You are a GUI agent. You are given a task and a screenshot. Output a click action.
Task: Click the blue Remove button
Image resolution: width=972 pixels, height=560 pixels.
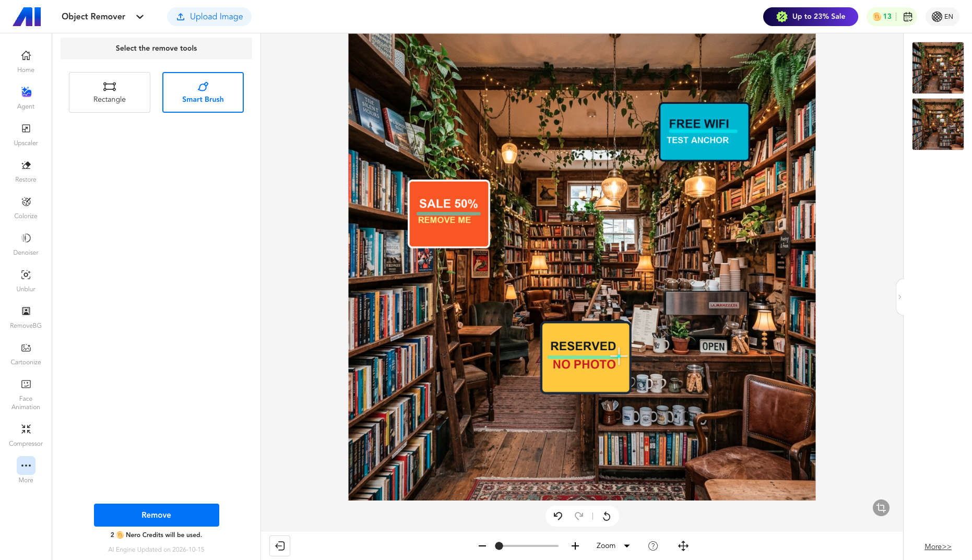tap(157, 515)
